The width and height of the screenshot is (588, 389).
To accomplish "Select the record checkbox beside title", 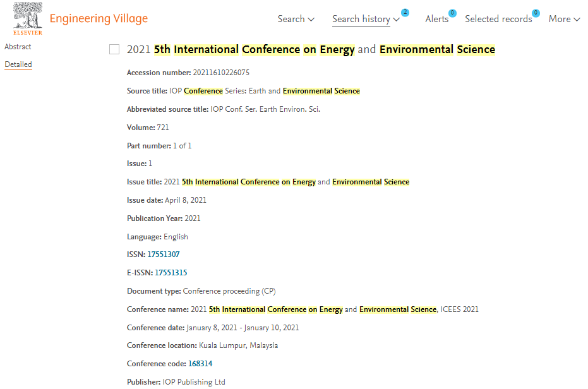I will (x=114, y=49).
